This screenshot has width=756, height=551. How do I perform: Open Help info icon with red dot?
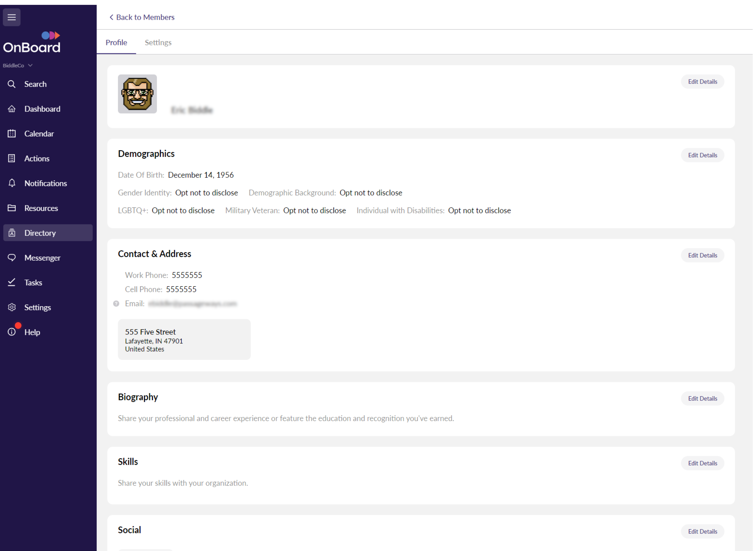point(12,332)
